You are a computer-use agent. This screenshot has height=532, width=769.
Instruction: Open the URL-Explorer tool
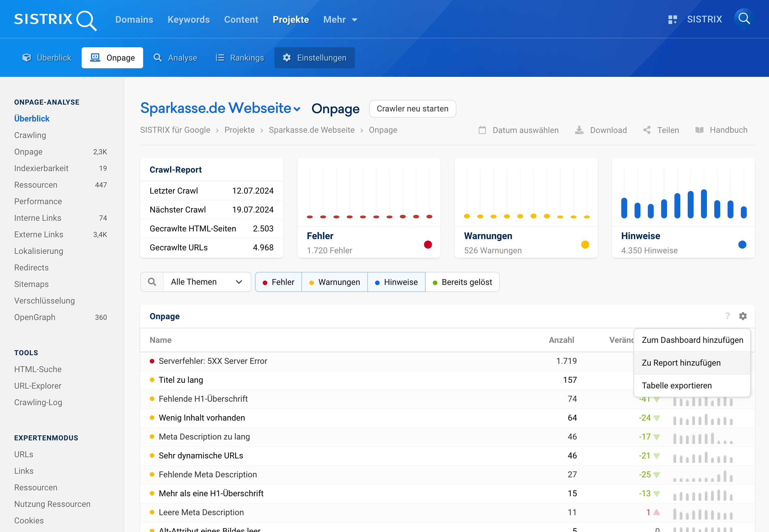38,386
